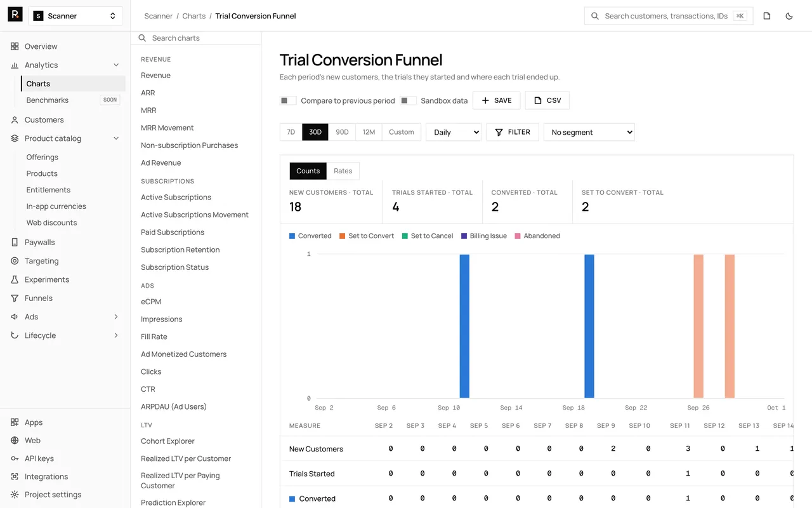This screenshot has height=508, width=812.
Task: Export chart with CSV button
Action: point(547,100)
